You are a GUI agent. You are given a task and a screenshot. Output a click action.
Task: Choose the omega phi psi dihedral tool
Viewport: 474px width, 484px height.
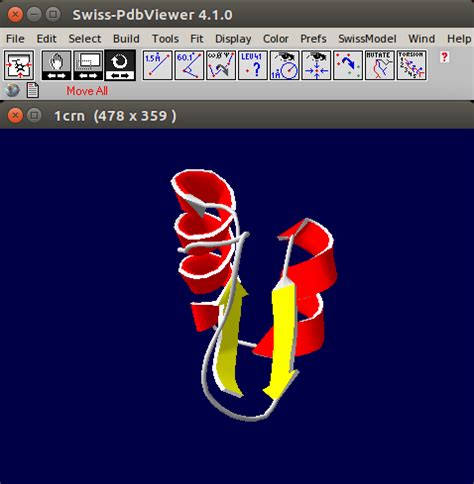click(221, 65)
